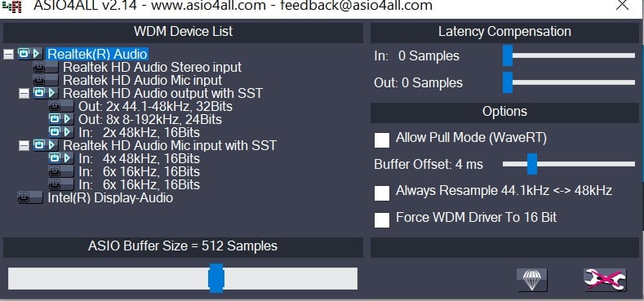
Task: Click the In latency compensation slider handle
Action: tap(508, 55)
